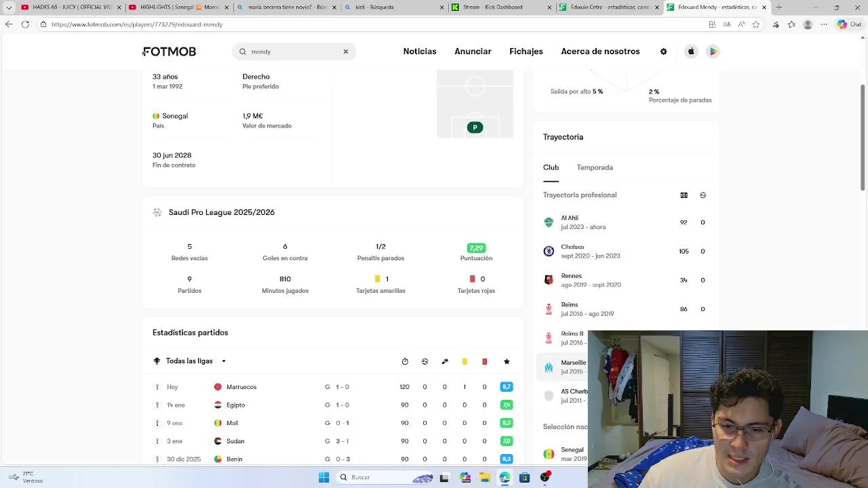The width and height of the screenshot is (868, 488).
Task: Bookmark the page with the star icon
Action: pos(756,24)
